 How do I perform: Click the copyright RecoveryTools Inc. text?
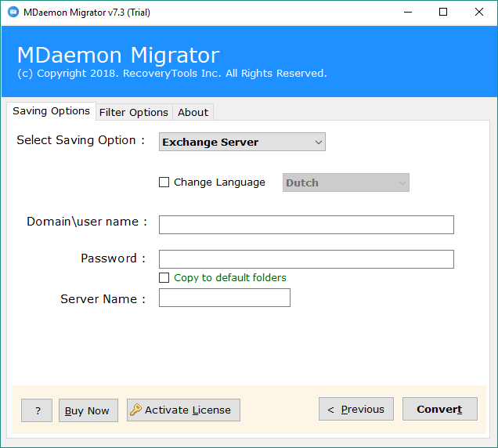pyautogui.click(x=171, y=74)
